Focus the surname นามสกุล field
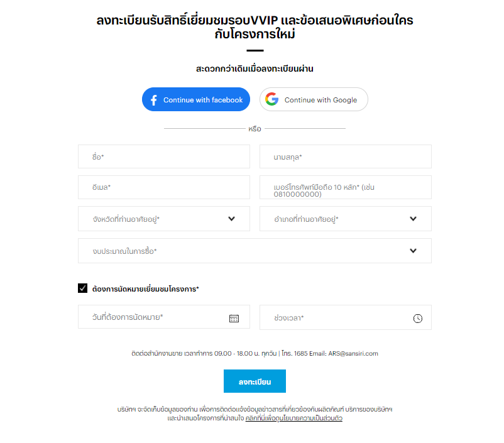504x443 pixels. 346,156
